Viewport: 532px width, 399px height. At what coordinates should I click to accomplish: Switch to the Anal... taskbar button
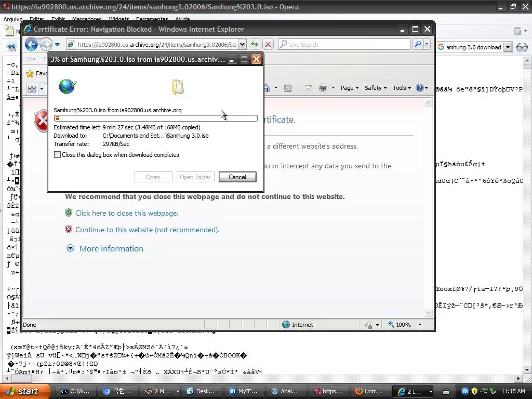285,391
